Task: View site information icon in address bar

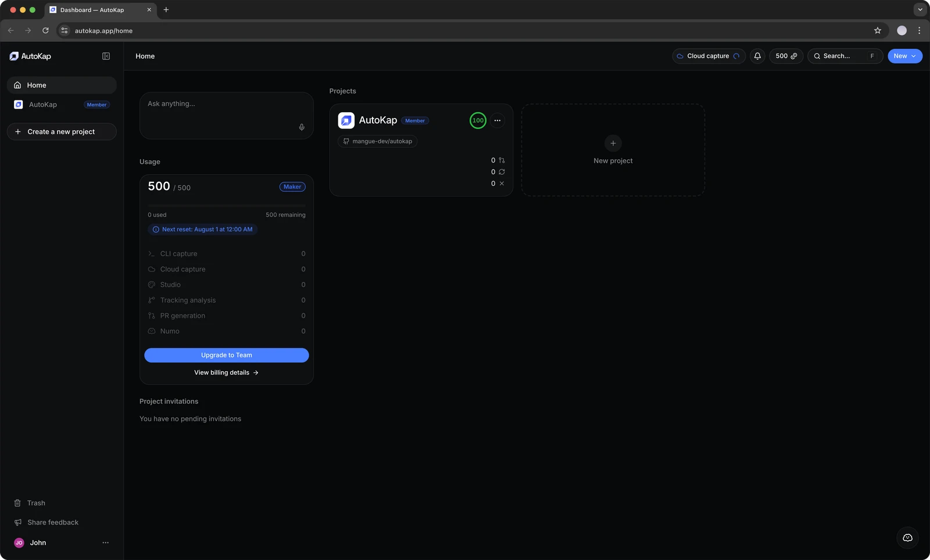Action: click(x=65, y=31)
